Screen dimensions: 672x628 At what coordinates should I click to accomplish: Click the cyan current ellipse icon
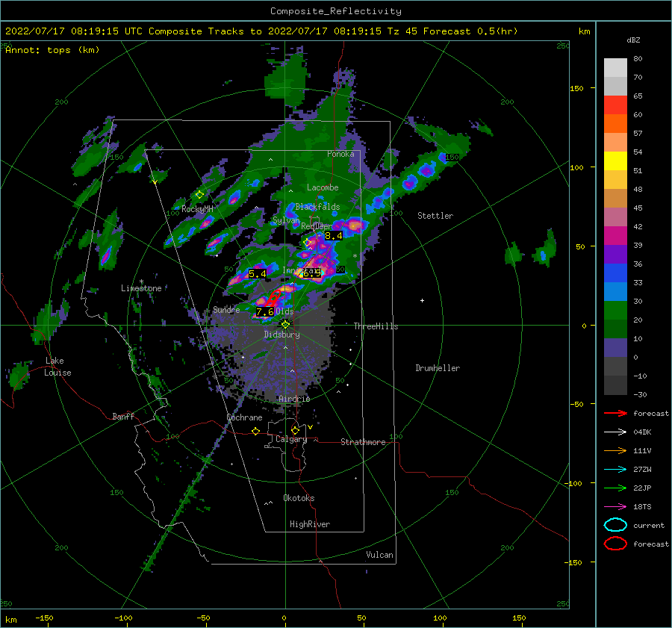pyautogui.click(x=615, y=525)
